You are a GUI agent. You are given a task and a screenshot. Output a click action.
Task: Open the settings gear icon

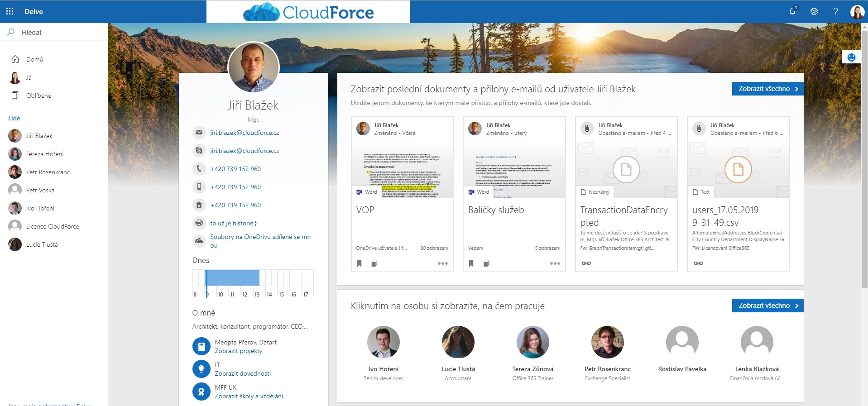(814, 11)
